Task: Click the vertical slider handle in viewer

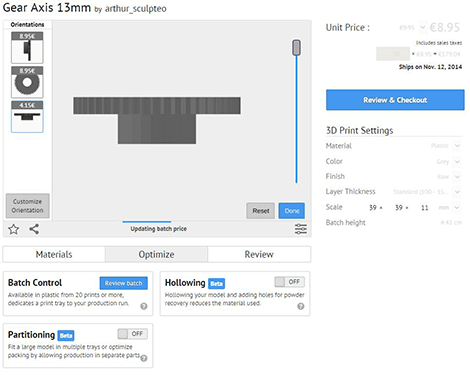Action: pos(296,47)
